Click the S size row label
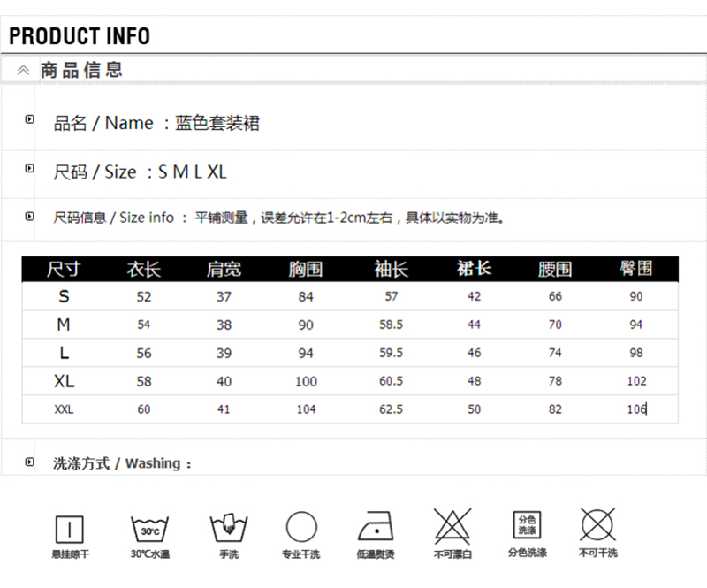 coord(64,296)
